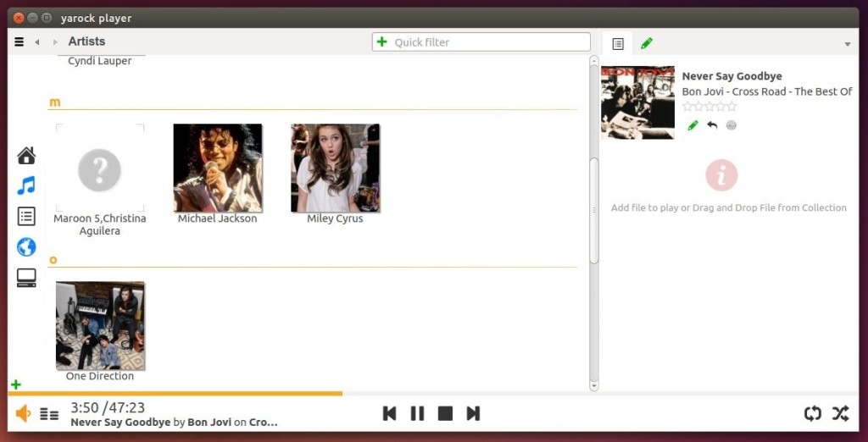Click the Bon Jovi album cover thumbnail
868x442 pixels.
pyautogui.click(x=637, y=102)
